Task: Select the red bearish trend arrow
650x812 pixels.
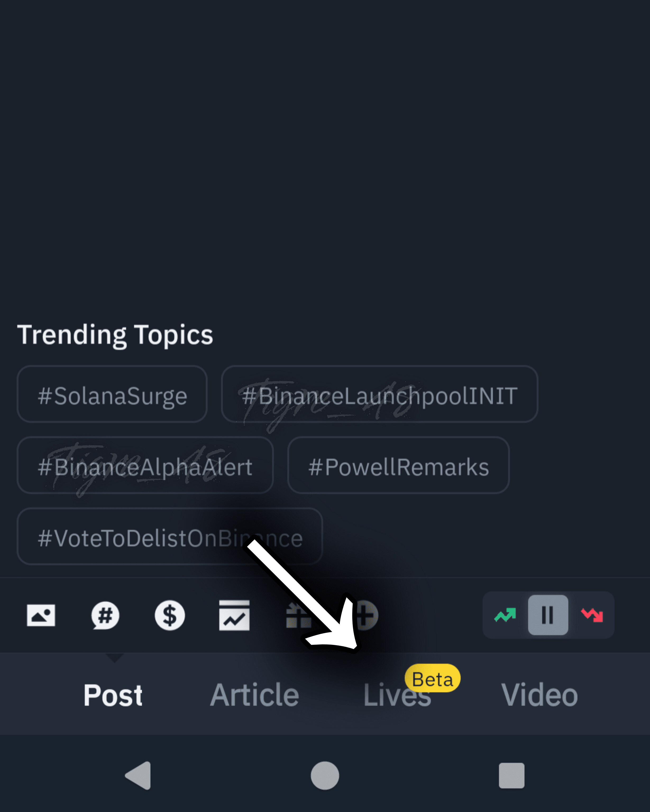Action: (x=592, y=615)
